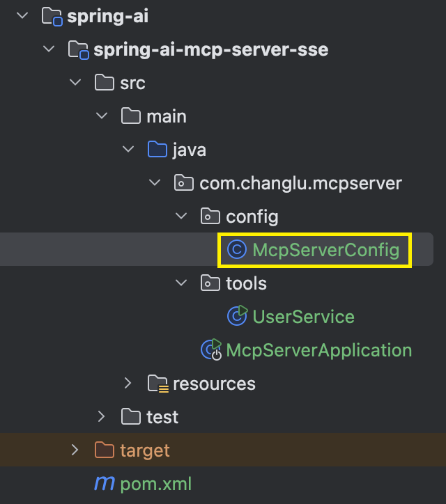Select the com.changlu.mcpserver package name
This screenshot has height=504, width=446.
[x=300, y=184]
